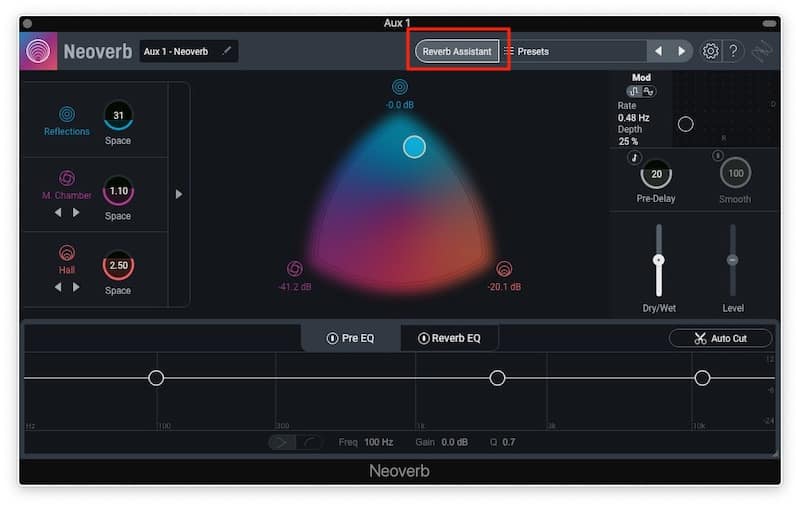The image size is (800, 507).
Task: Expand the advanced panel with the side arrow
Action: pos(179,194)
